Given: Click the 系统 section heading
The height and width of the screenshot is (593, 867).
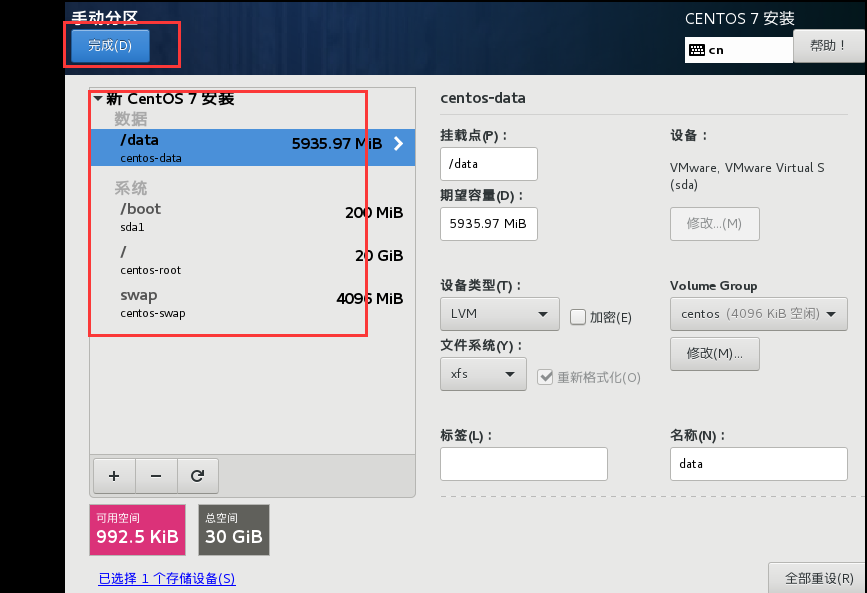Looking at the screenshot, I should (x=130, y=189).
